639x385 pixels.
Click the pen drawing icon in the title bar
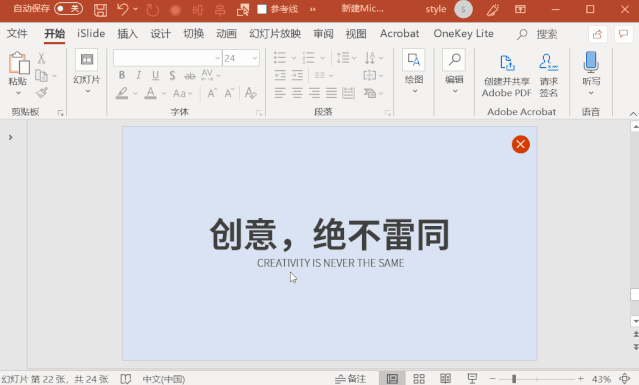(x=493, y=9)
